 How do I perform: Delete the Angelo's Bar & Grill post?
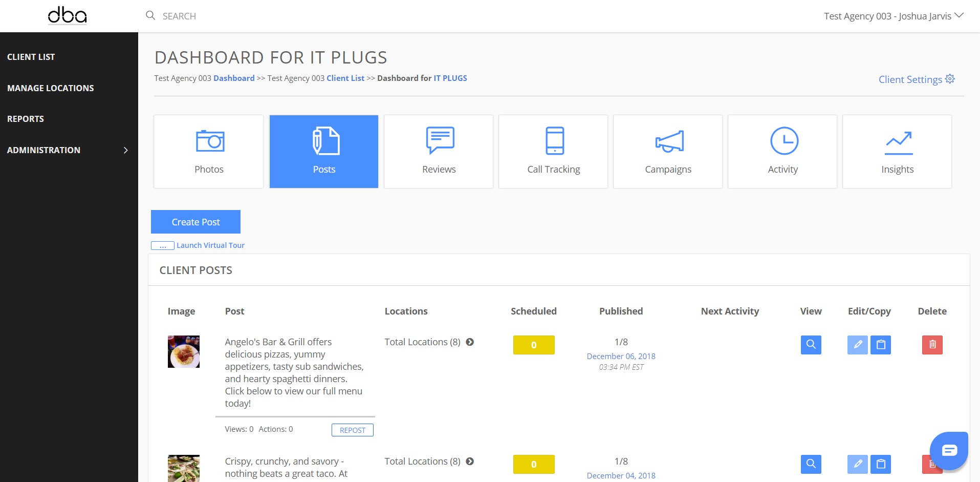932,345
